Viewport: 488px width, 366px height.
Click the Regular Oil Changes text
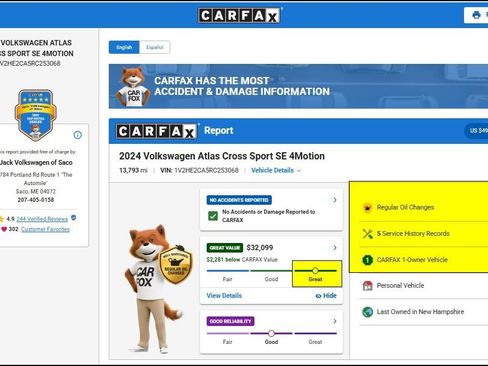coord(405,207)
